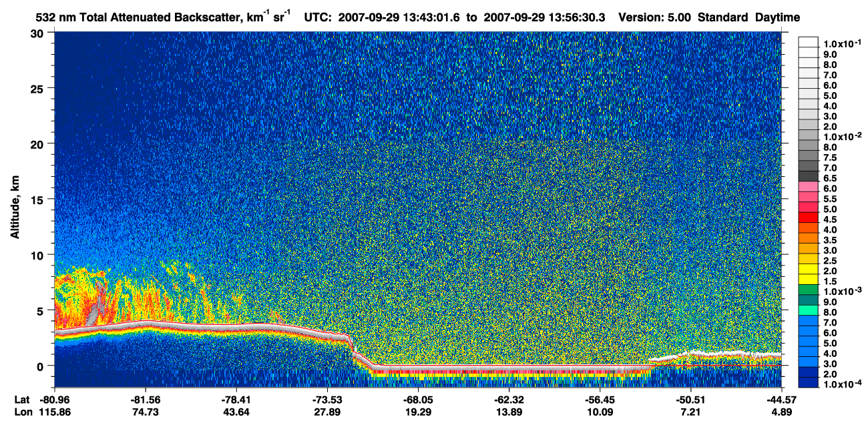Click latitude value '-62.32'
This screenshot has width=868, height=445.
pyautogui.click(x=509, y=400)
